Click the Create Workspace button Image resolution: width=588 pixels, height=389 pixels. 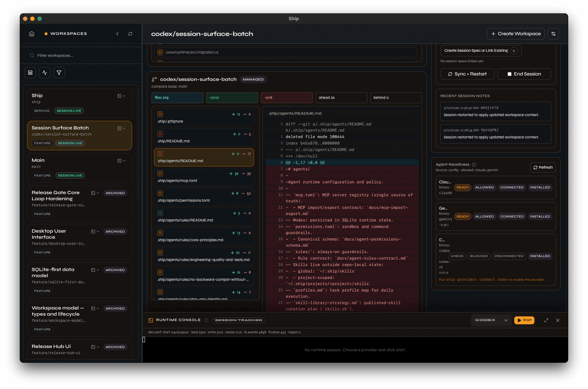click(x=515, y=33)
